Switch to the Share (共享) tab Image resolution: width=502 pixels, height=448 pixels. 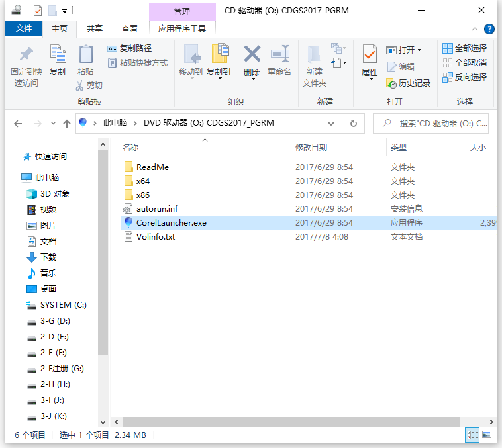click(x=95, y=29)
